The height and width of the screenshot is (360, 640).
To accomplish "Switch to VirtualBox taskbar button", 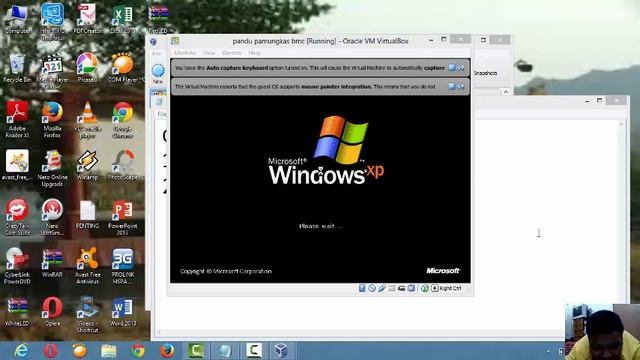I will click(x=281, y=351).
